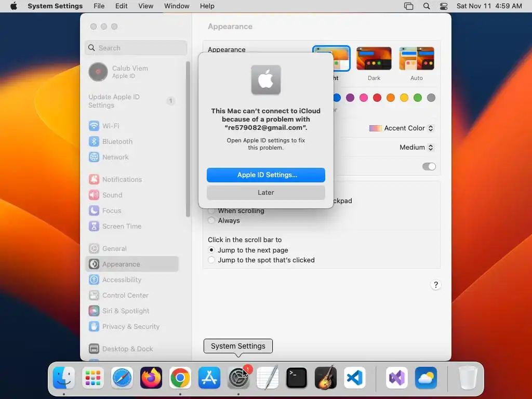Choose the orange accent color
This screenshot has width=532, height=399.
pyautogui.click(x=391, y=98)
